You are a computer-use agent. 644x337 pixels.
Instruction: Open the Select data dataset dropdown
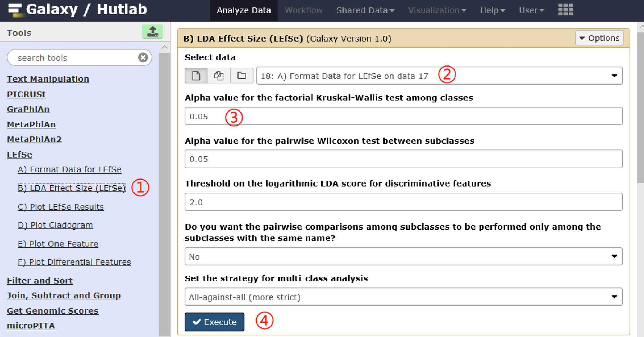click(x=439, y=76)
